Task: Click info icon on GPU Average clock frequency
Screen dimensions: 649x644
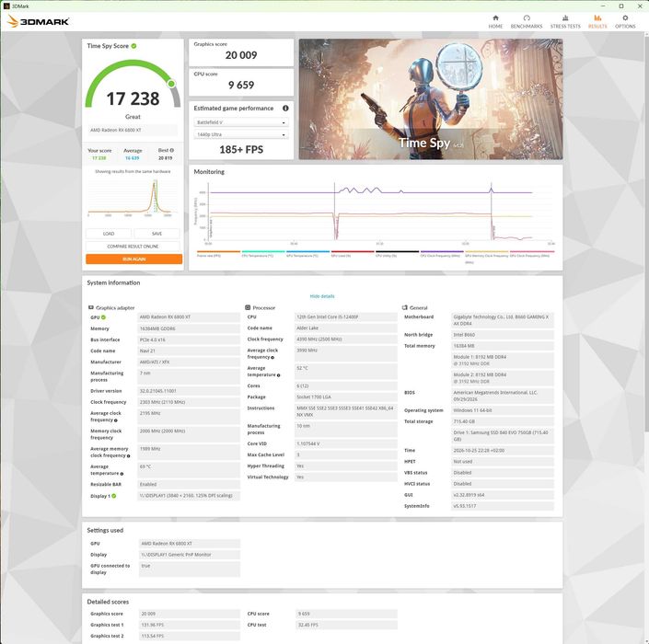Action: pyautogui.click(x=115, y=420)
